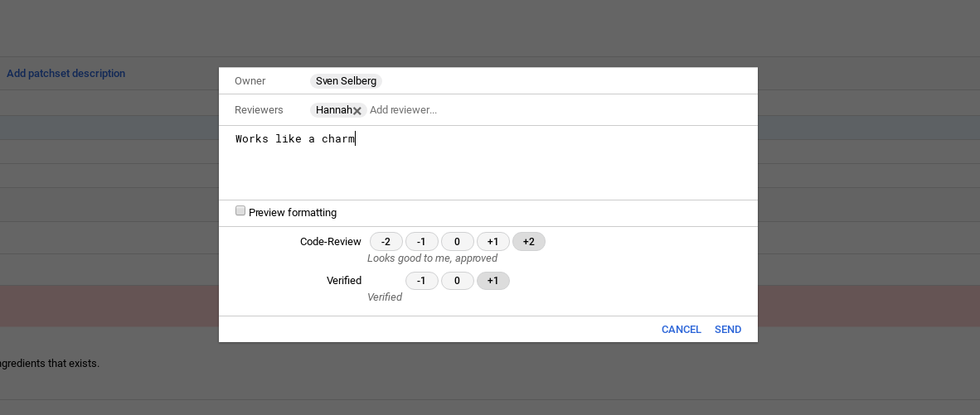Screen dimensions: 980x415
Task: Remove reviewer Hannah with the X icon
Action: coord(357,111)
